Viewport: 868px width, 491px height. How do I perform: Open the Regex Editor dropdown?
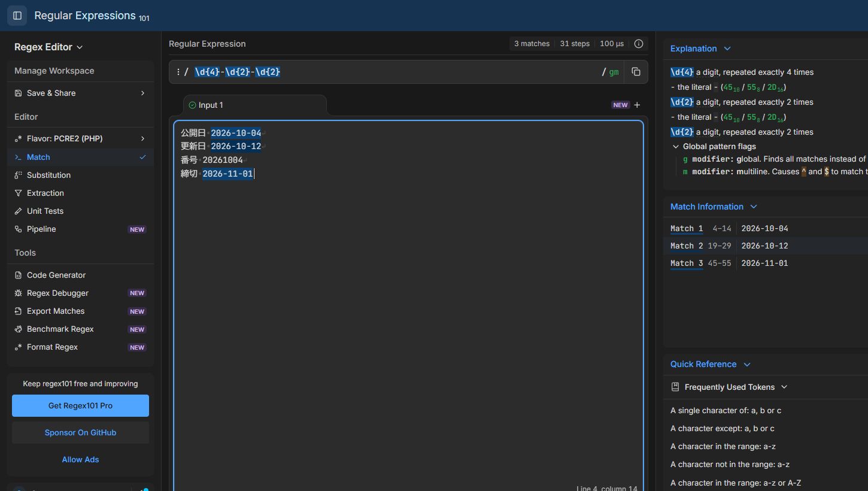[x=48, y=47]
